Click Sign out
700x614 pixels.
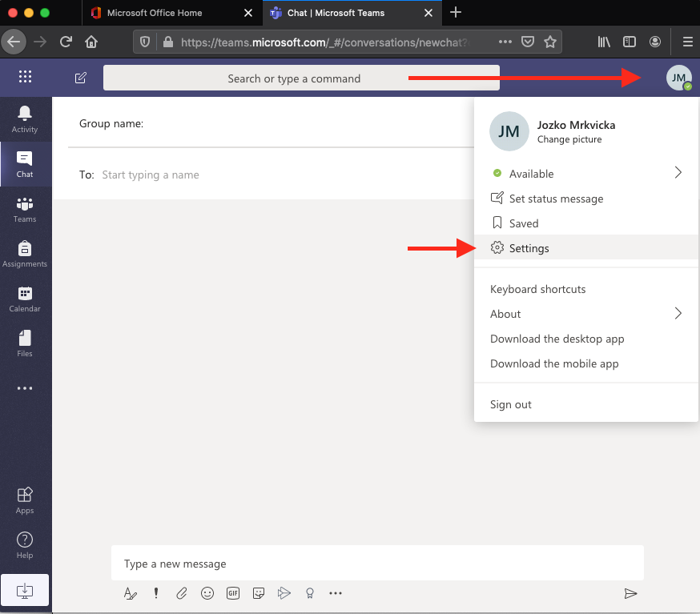click(511, 404)
